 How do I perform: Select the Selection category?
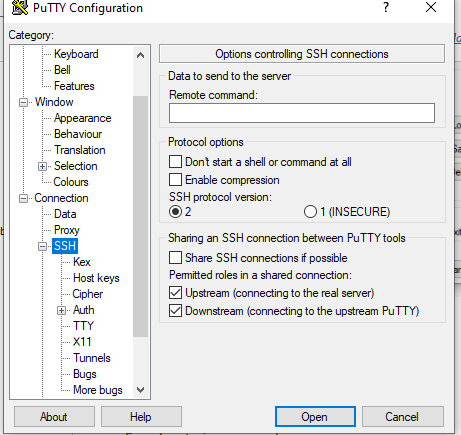pyautogui.click(x=76, y=166)
